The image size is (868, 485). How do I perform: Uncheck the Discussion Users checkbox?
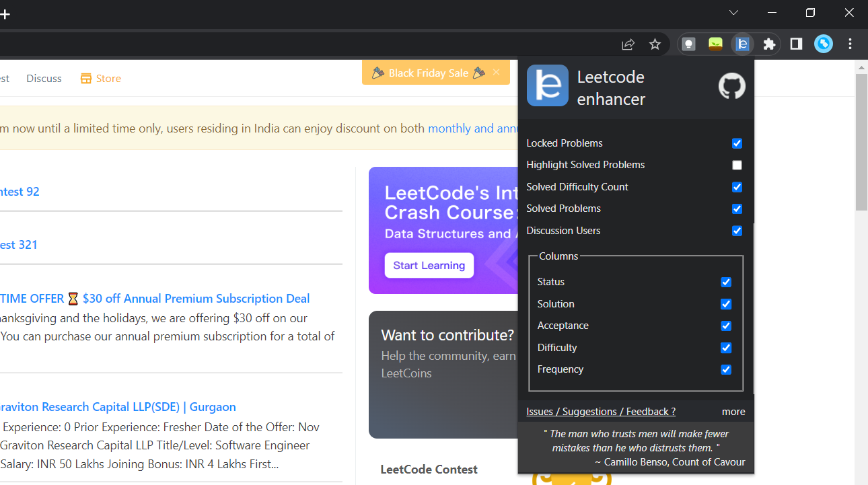click(737, 231)
